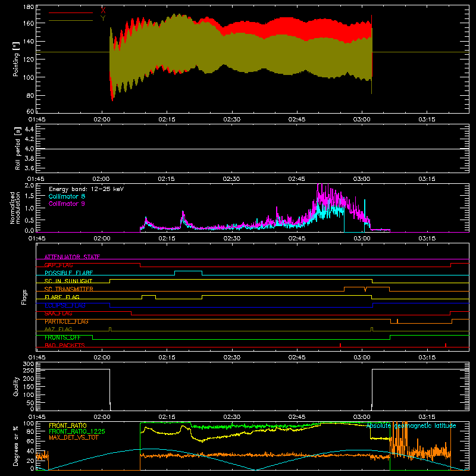Image resolution: width=476 pixels, height=476 pixels.
Task: Click the magenta Collimator 9 legend label
Action: point(67,203)
